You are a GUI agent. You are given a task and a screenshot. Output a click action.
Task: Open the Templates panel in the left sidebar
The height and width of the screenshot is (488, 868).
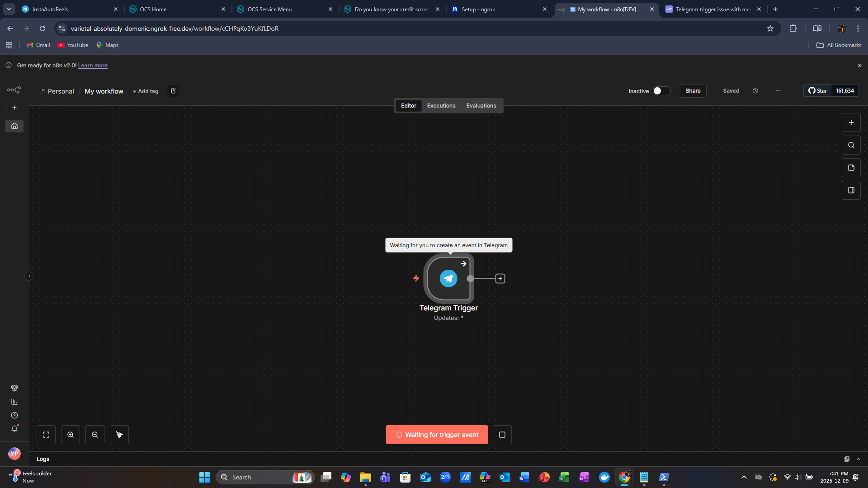(x=14, y=388)
